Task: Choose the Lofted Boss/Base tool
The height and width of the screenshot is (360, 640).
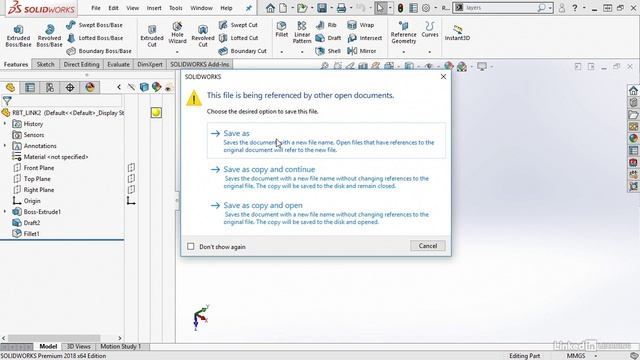Action: 94,38
